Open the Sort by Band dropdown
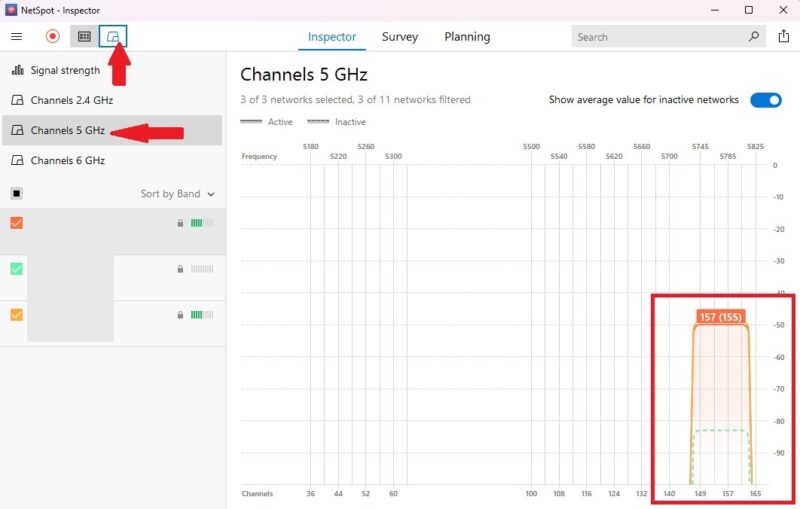 coord(177,194)
